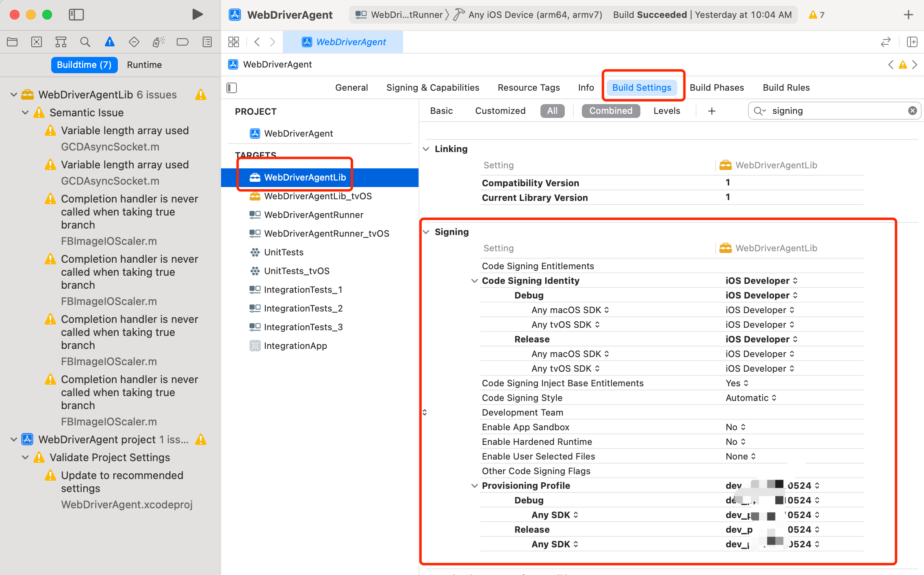This screenshot has width=924, height=575.
Task: Collapse the Linking section
Action: pyautogui.click(x=426, y=149)
